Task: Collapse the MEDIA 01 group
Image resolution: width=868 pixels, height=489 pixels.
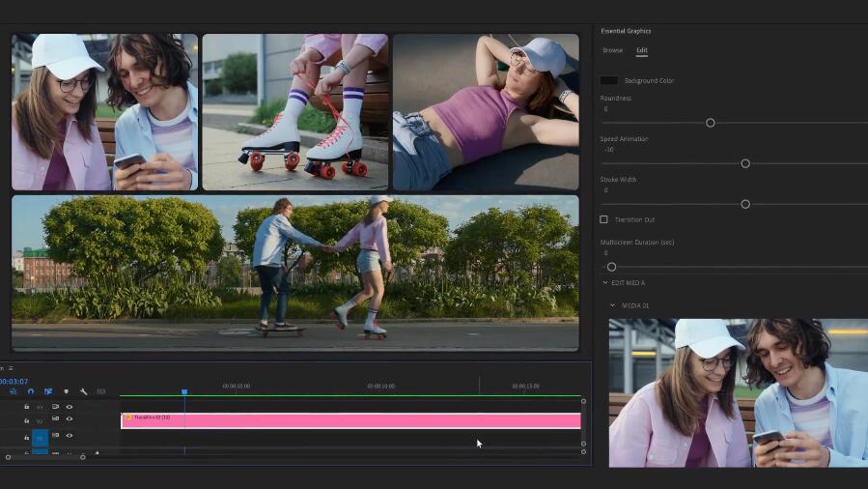Action: (612, 305)
